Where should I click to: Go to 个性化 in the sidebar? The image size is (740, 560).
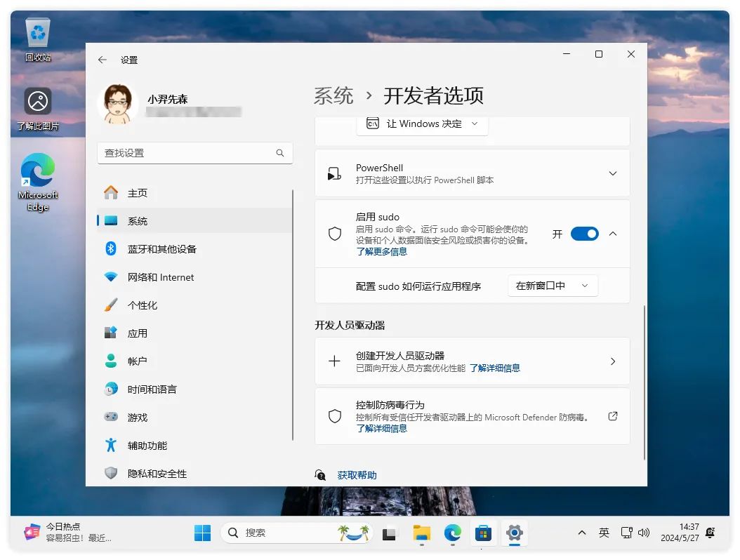click(142, 305)
